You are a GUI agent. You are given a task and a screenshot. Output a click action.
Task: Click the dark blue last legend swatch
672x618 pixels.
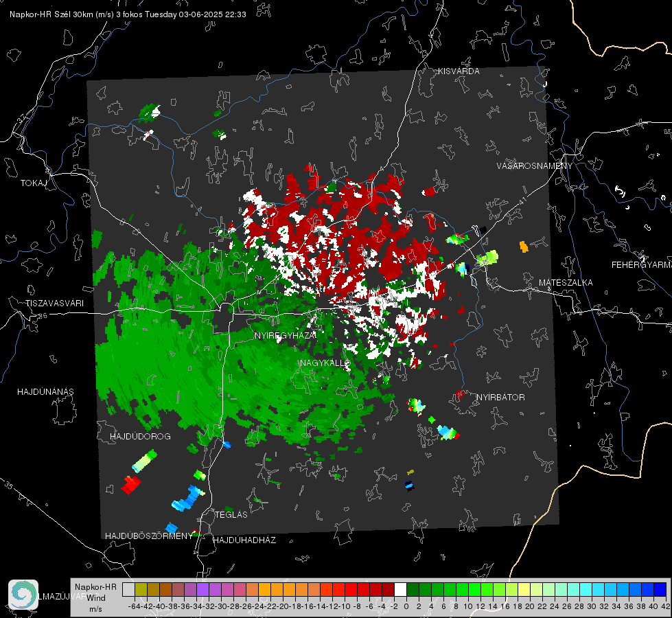660,589
